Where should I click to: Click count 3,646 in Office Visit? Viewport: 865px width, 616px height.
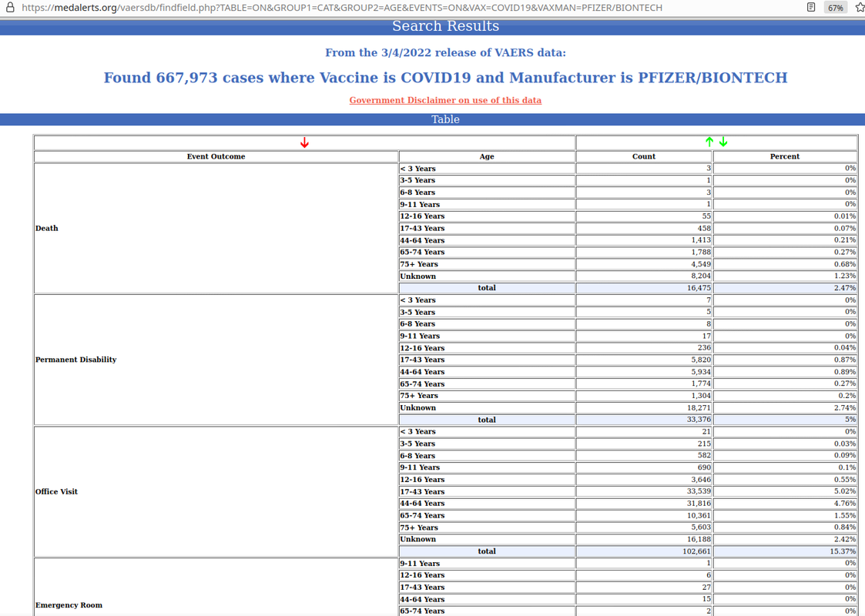pyautogui.click(x=644, y=479)
